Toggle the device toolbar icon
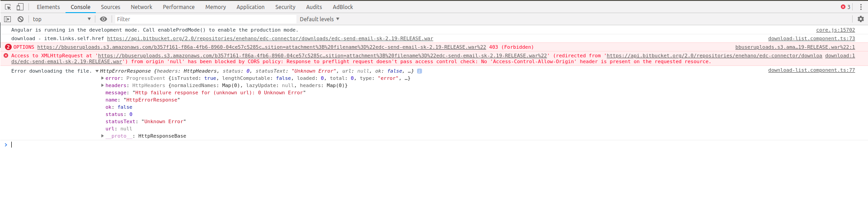Screen dimensions: 868x222 (x=20, y=7)
